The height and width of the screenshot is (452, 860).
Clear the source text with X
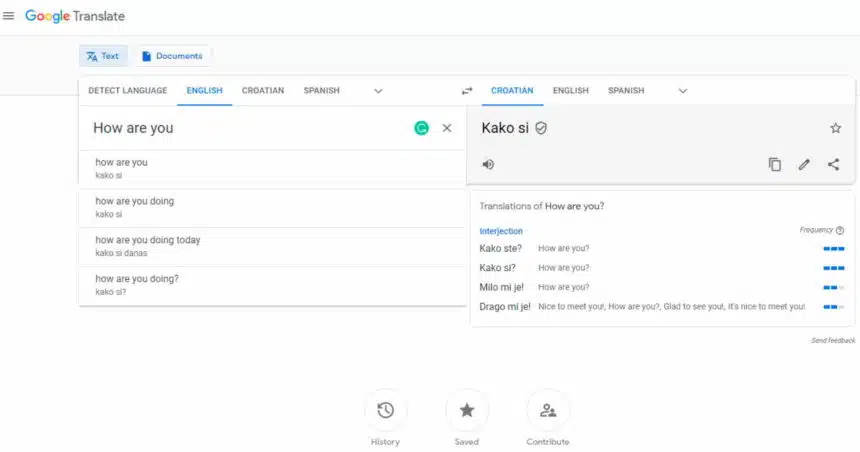[x=447, y=128]
